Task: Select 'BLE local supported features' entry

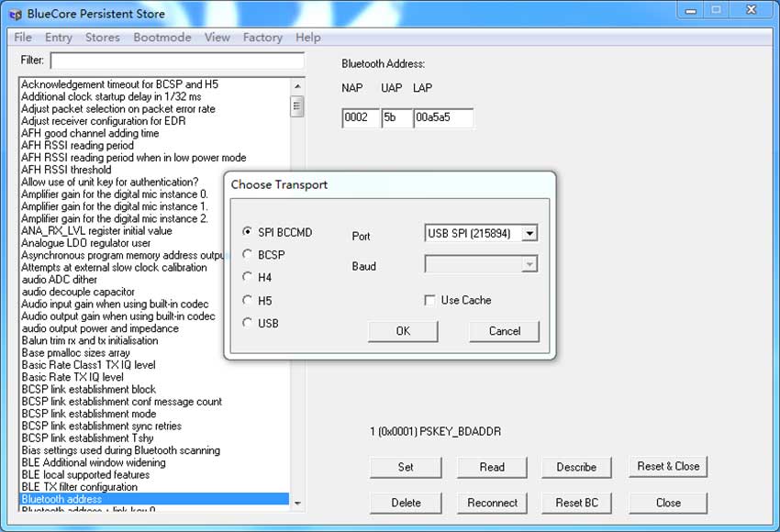Action: [85, 475]
